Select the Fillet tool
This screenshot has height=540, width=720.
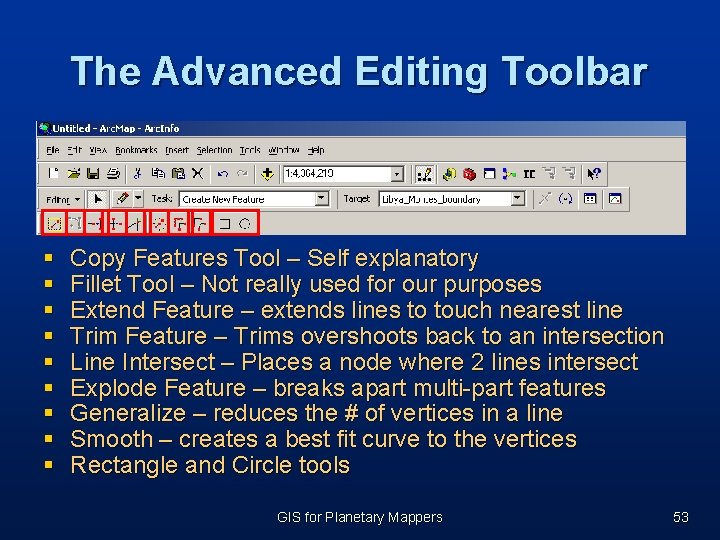coord(75,224)
